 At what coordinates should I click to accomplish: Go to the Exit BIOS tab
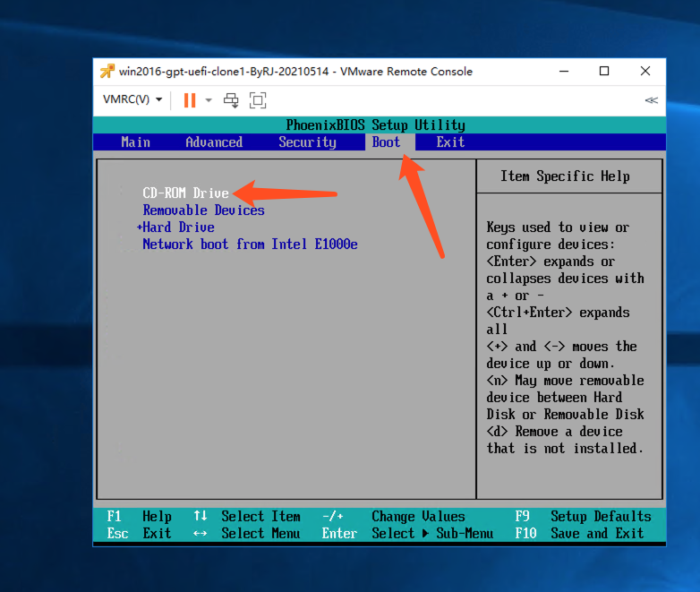450,142
